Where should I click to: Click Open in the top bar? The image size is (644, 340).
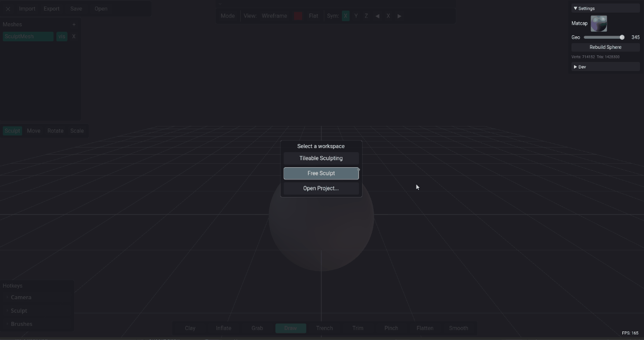coord(101,9)
